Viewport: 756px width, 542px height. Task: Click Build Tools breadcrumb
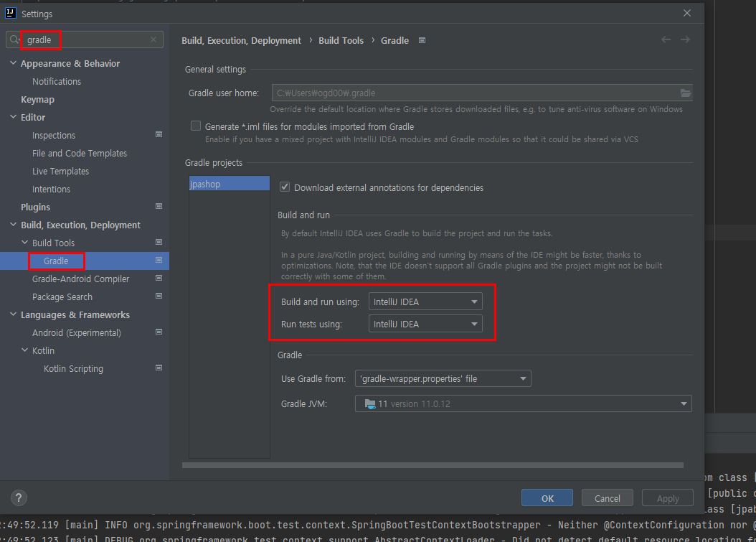[341, 40]
